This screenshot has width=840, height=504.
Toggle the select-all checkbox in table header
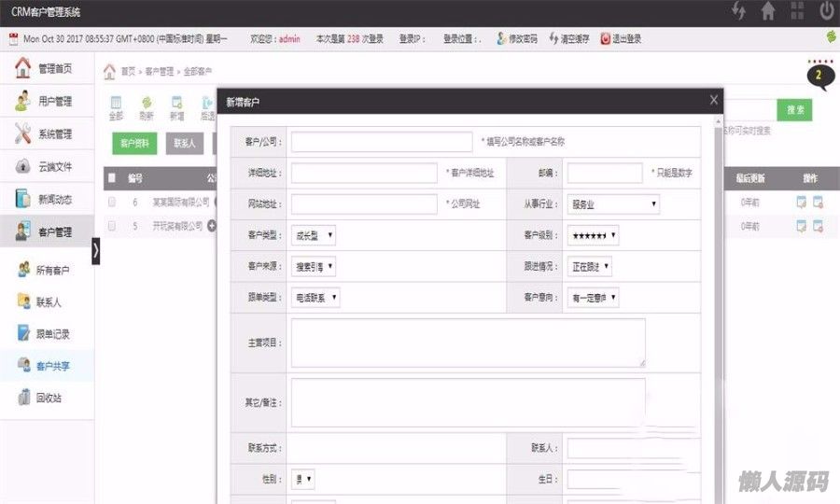click(112, 177)
